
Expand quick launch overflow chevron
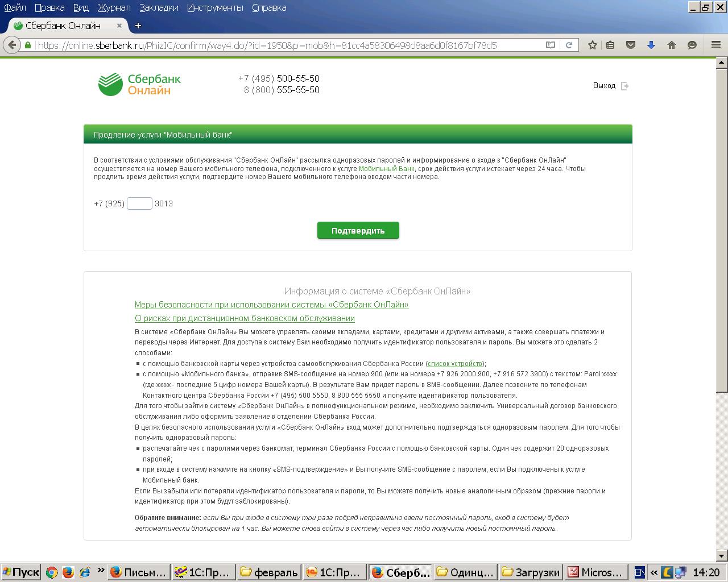(101, 570)
